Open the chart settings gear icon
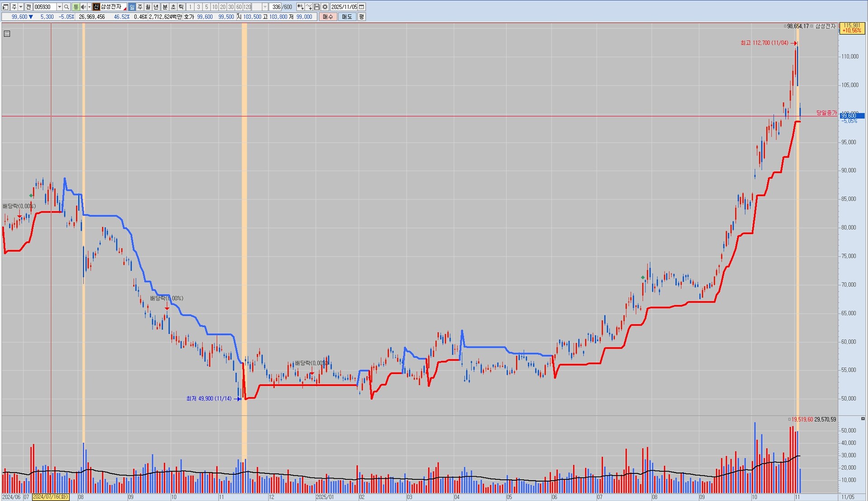 point(325,7)
